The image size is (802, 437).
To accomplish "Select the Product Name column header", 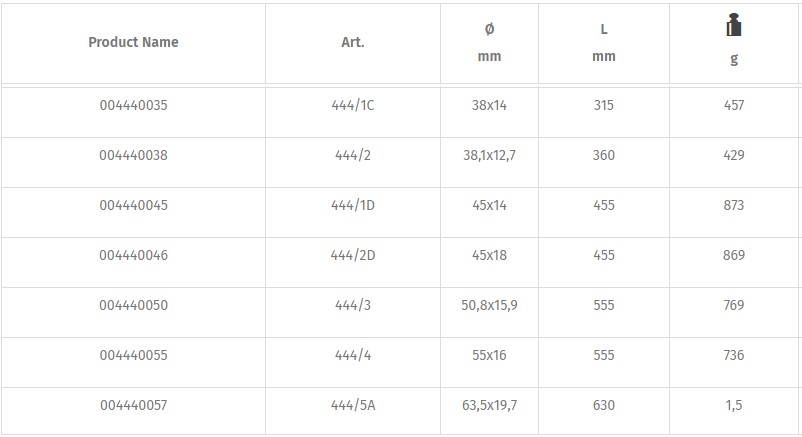I will point(133,42).
